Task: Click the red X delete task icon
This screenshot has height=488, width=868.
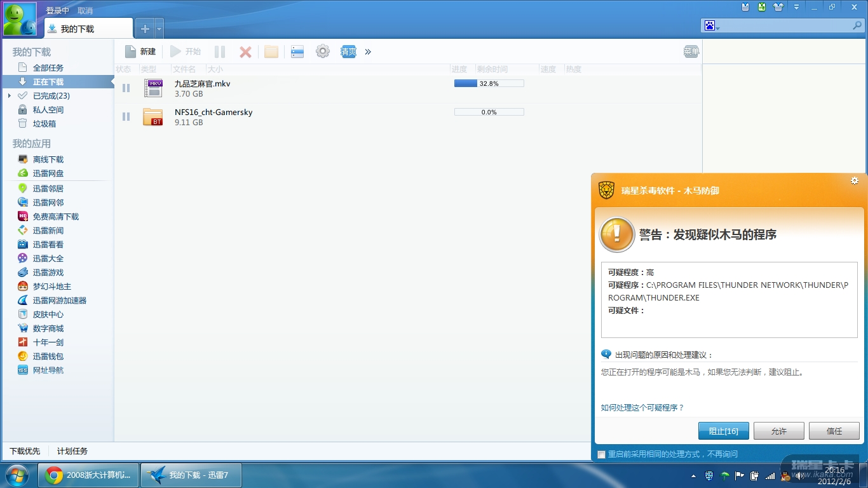Action: click(245, 52)
